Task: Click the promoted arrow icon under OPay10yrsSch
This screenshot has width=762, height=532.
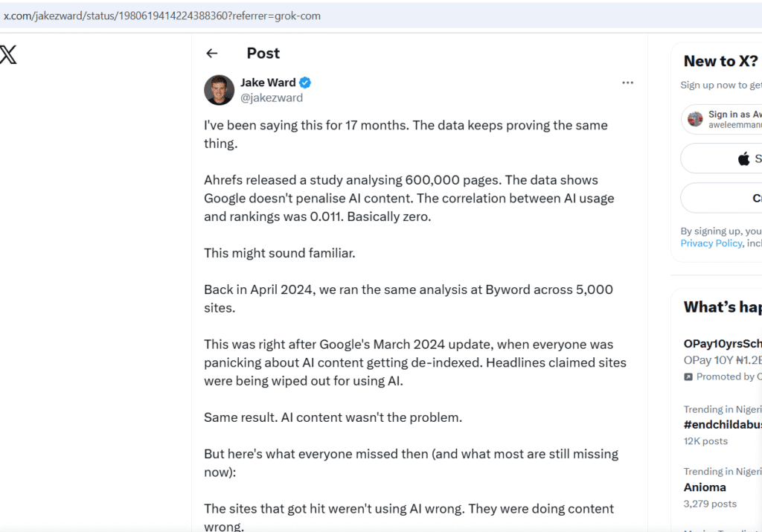Action: (688, 376)
